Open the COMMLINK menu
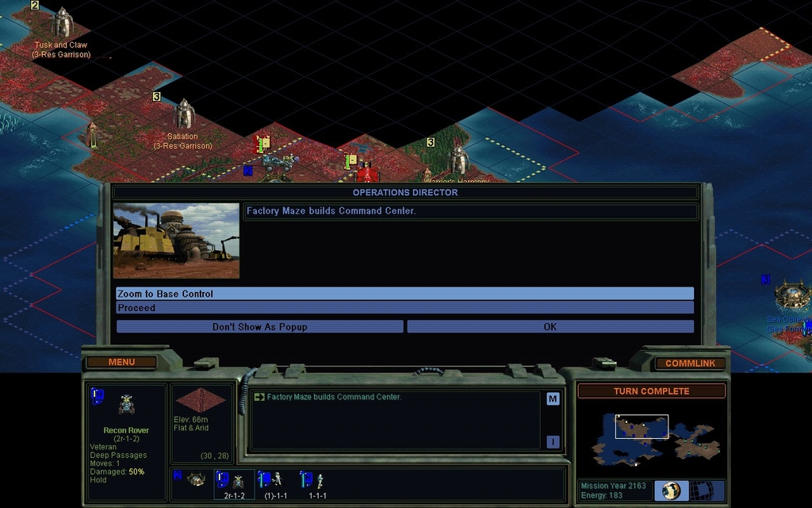 (x=690, y=364)
